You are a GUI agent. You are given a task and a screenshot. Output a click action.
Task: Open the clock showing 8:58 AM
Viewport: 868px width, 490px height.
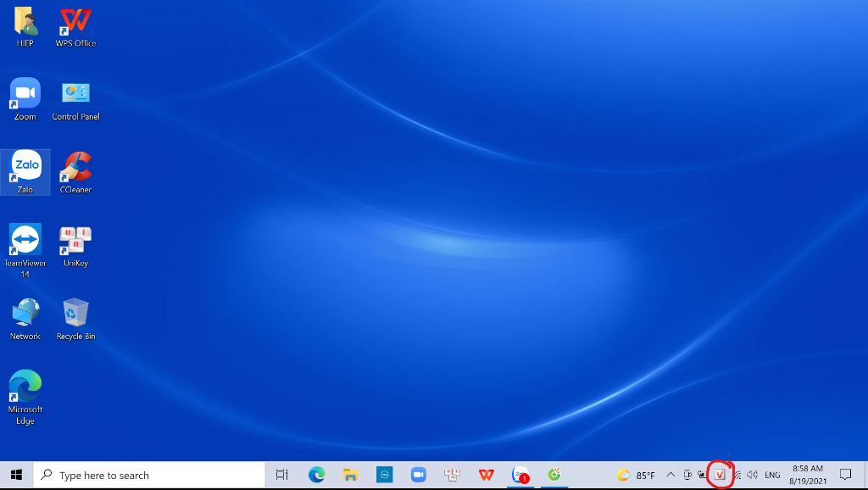coord(808,475)
